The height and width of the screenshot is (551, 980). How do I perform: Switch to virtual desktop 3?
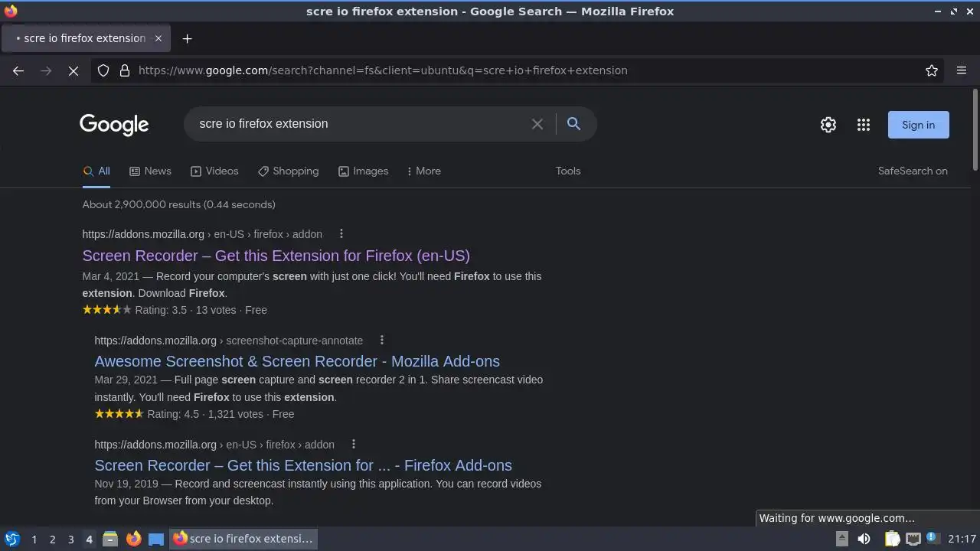(x=70, y=540)
